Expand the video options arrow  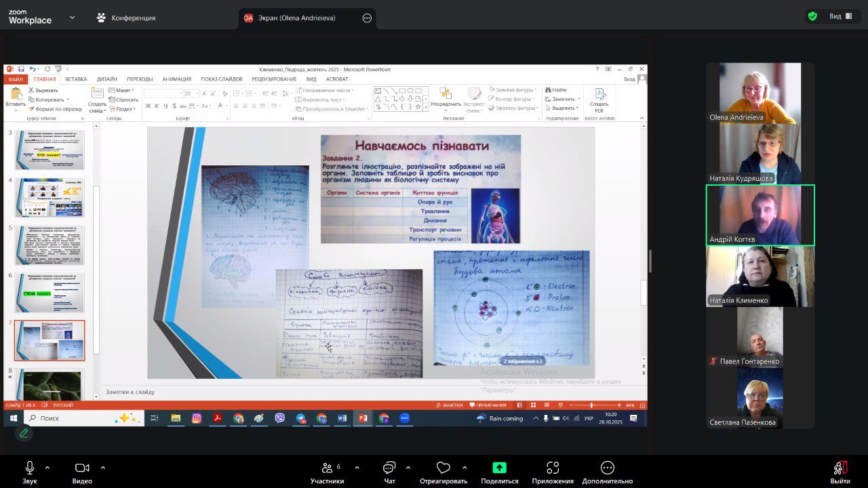pos(103,468)
